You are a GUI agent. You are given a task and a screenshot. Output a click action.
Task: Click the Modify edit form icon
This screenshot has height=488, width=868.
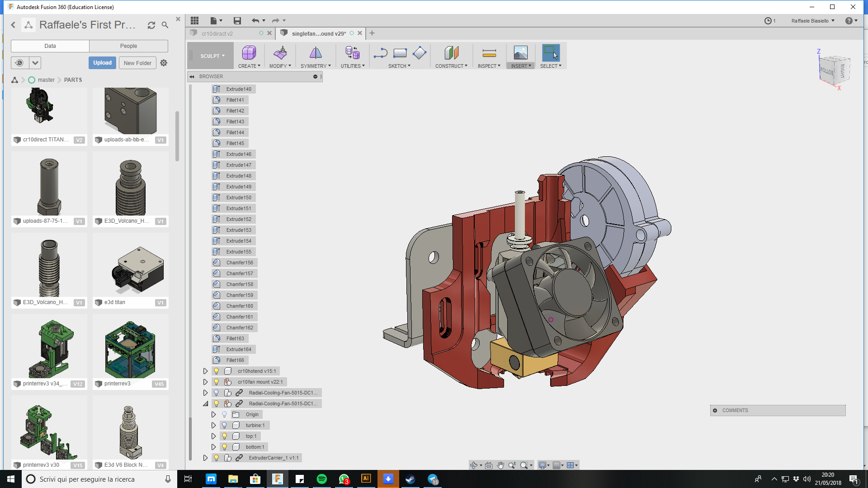click(x=280, y=53)
